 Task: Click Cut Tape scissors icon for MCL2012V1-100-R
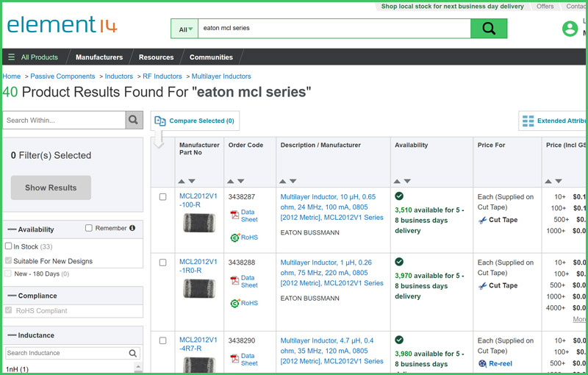pyautogui.click(x=483, y=220)
